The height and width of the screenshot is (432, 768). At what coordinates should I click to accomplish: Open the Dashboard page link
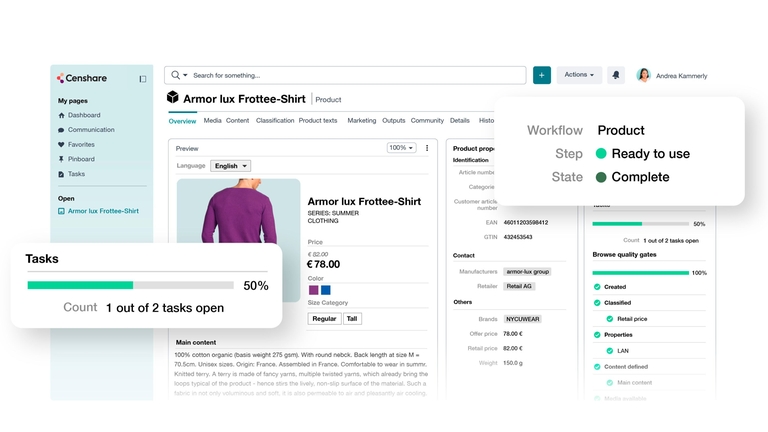click(x=84, y=115)
